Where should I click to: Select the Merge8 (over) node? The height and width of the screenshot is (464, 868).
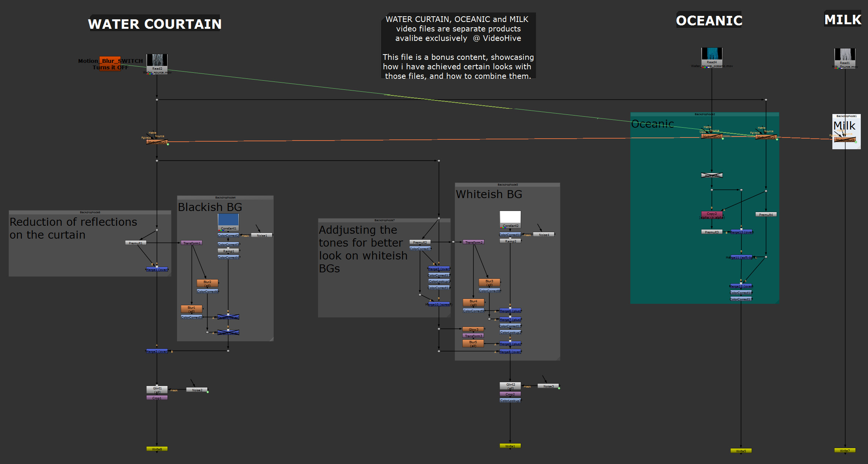tap(510, 352)
